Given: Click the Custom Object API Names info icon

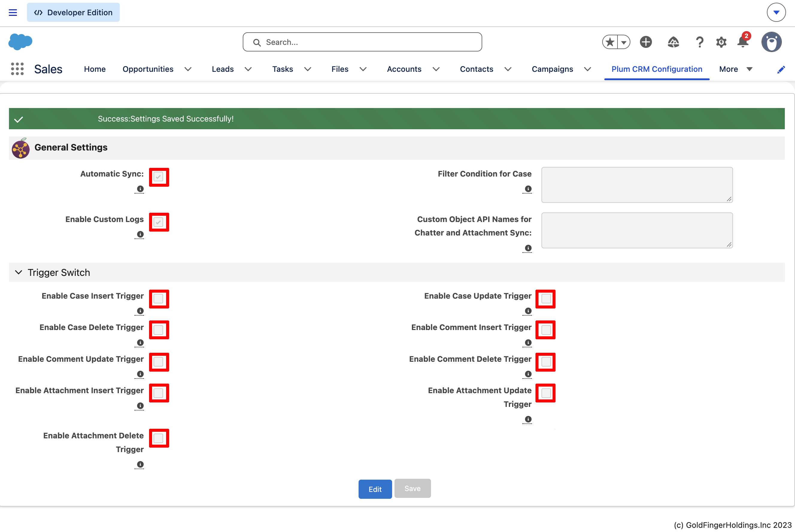Looking at the screenshot, I should pyautogui.click(x=528, y=248).
